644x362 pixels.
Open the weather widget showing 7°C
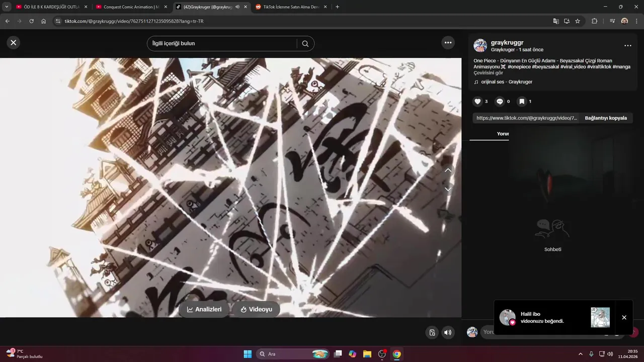[x=24, y=353]
